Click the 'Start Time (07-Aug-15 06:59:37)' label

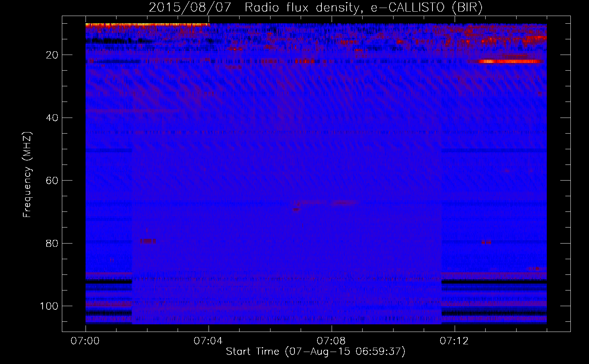click(x=316, y=352)
